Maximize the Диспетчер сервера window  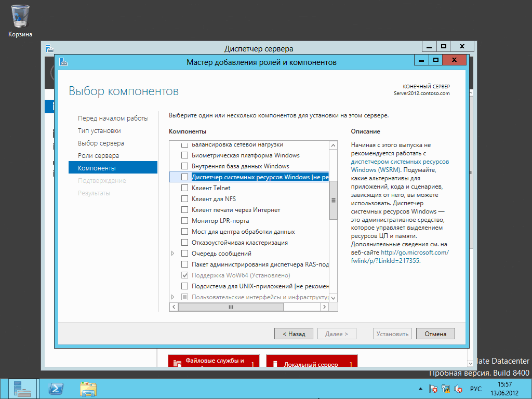444,46
